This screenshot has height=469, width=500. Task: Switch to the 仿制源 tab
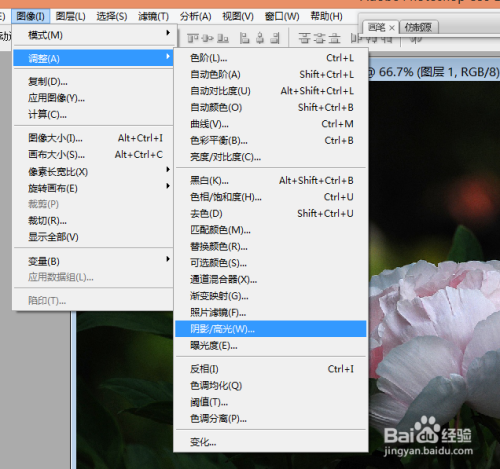click(x=418, y=27)
